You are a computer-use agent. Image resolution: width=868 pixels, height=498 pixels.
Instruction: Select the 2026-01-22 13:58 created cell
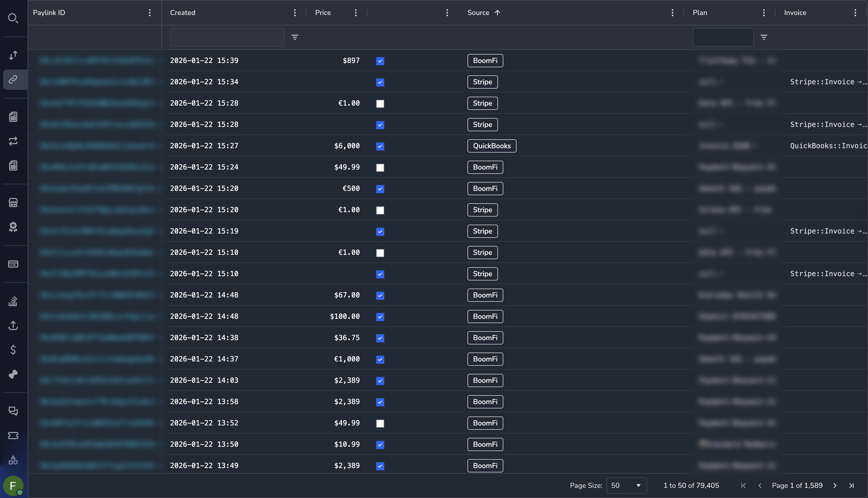[204, 402]
